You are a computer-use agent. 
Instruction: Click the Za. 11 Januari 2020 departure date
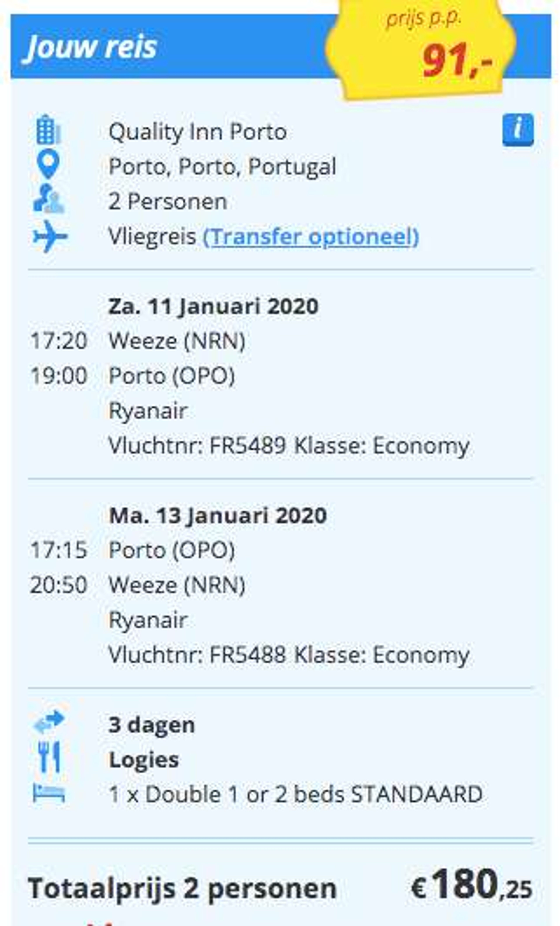[213, 306]
